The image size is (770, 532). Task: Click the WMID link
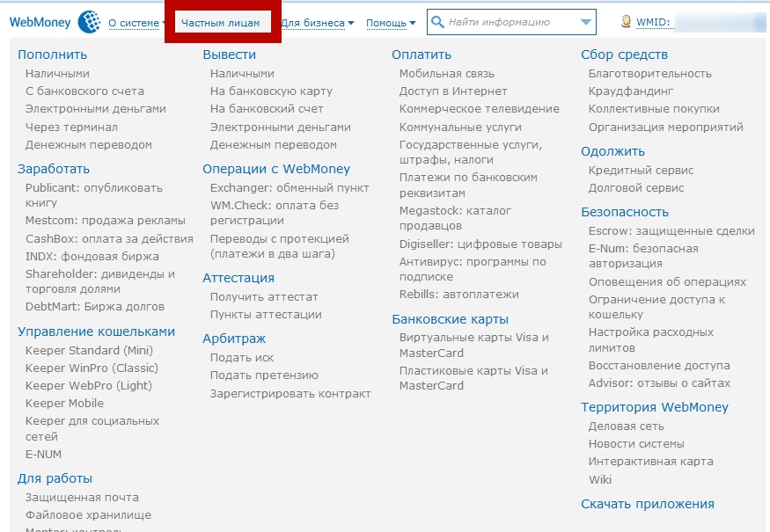pos(653,22)
